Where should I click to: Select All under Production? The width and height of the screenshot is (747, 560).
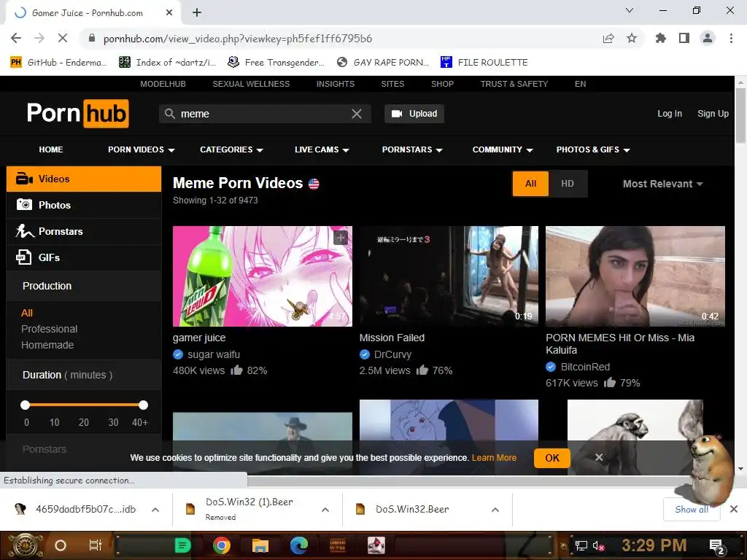27,313
